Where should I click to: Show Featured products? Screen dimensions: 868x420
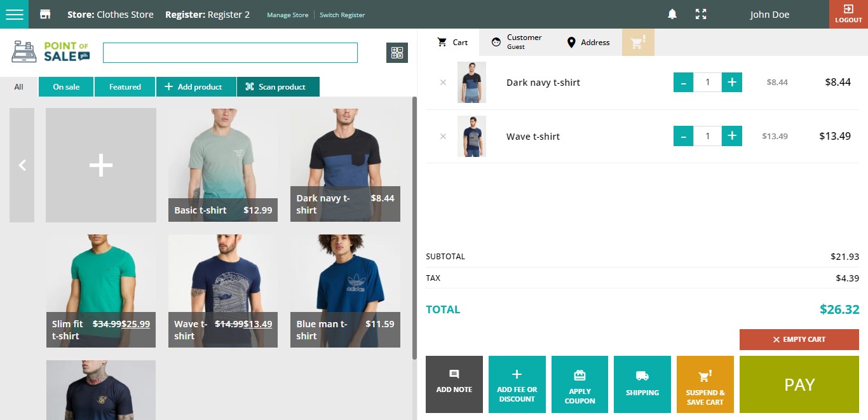point(125,87)
